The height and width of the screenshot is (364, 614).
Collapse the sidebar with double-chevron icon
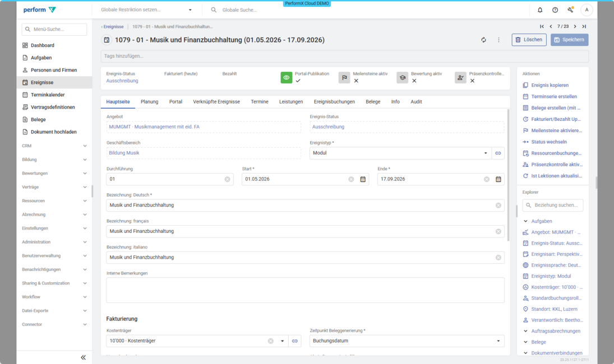[x=83, y=357]
